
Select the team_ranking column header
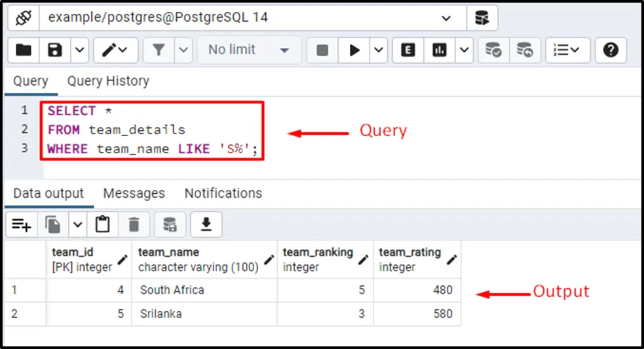pyautogui.click(x=326, y=259)
